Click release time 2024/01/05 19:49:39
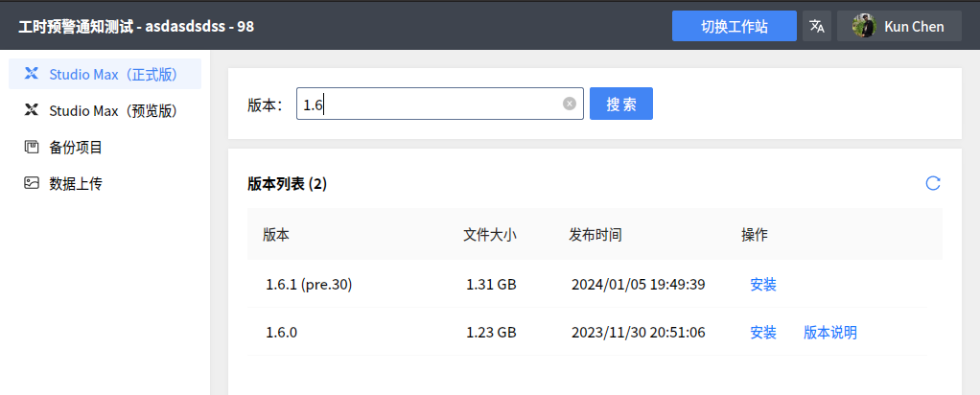This screenshot has height=395, width=980. click(x=638, y=285)
